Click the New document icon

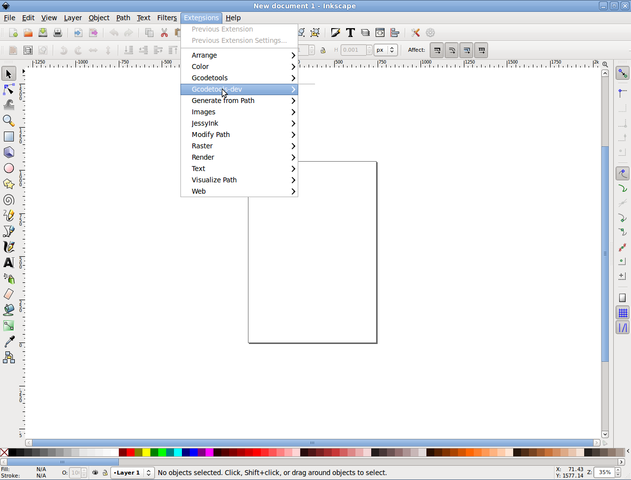pyautogui.click(x=13, y=33)
